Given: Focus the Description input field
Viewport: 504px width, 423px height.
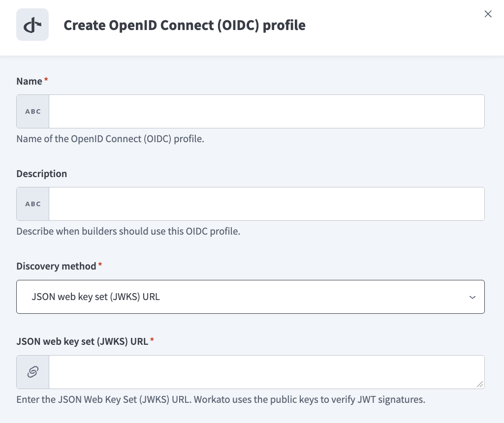Looking at the screenshot, I should point(266,204).
